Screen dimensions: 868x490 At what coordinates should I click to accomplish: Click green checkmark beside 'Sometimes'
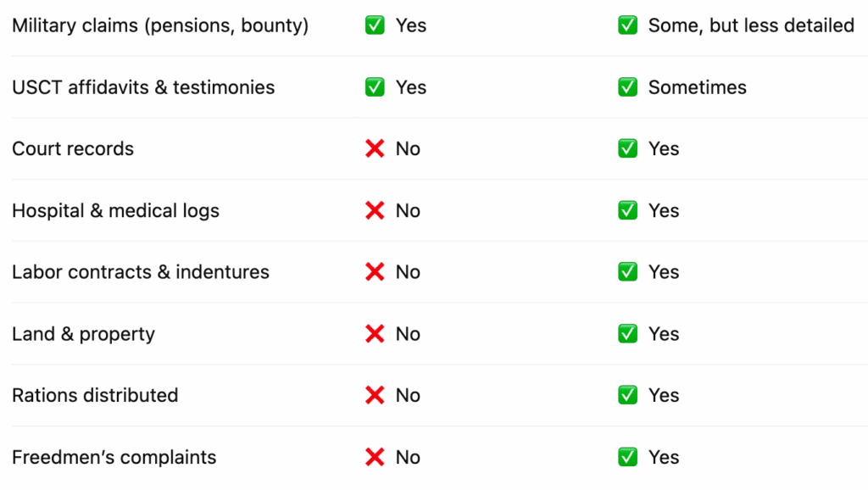627,87
